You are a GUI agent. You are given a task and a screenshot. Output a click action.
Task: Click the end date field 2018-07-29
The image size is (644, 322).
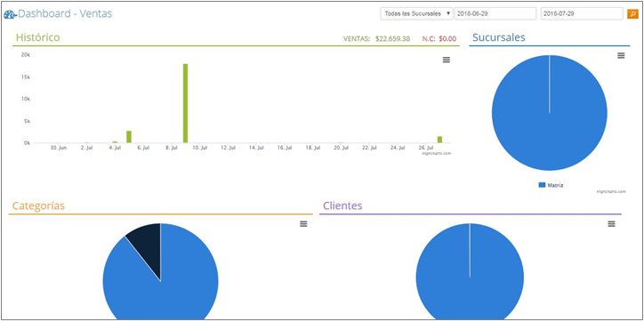point(582,13)
